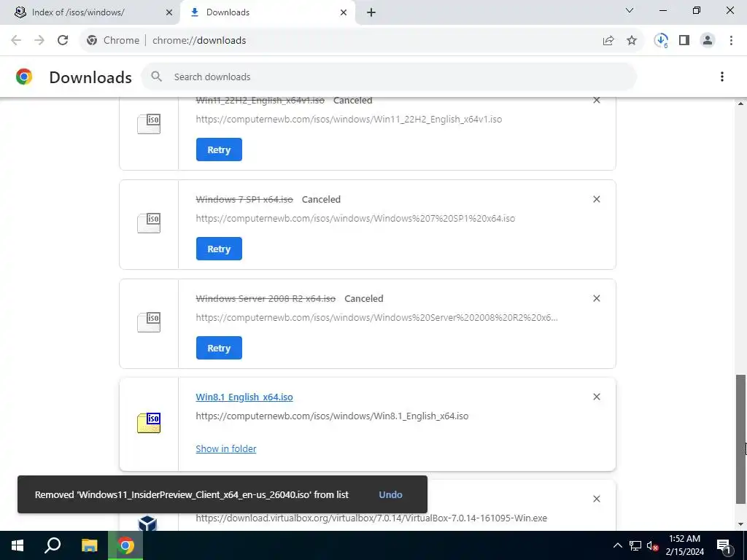Show hidden system tray icons
Image resolution: width=747 pixels, height=560 pixels.
click(617, 545)
